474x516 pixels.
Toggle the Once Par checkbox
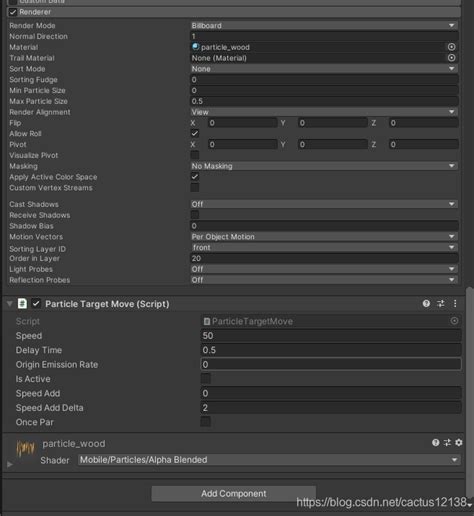coord(205,422)
